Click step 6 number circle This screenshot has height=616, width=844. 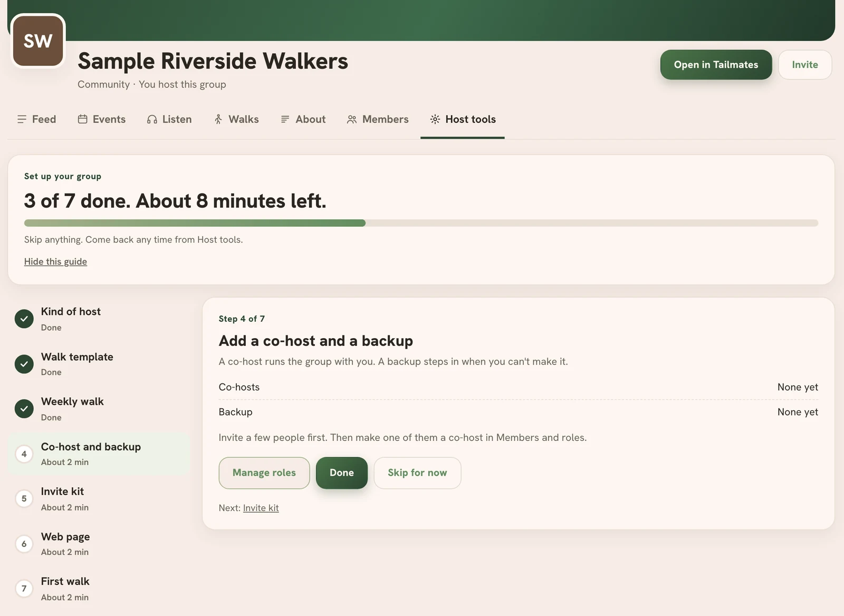click(x=24, y=544)
